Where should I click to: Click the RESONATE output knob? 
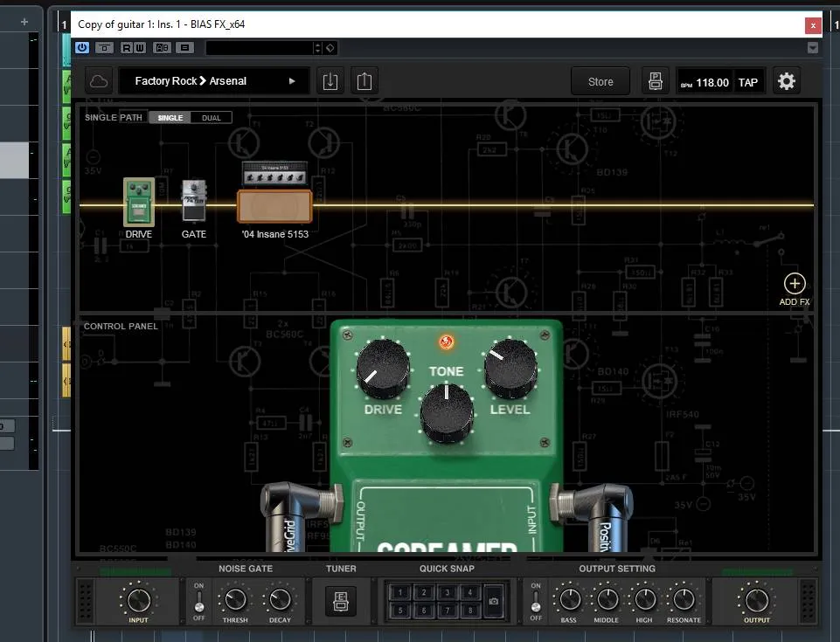(x=684, y=600)
